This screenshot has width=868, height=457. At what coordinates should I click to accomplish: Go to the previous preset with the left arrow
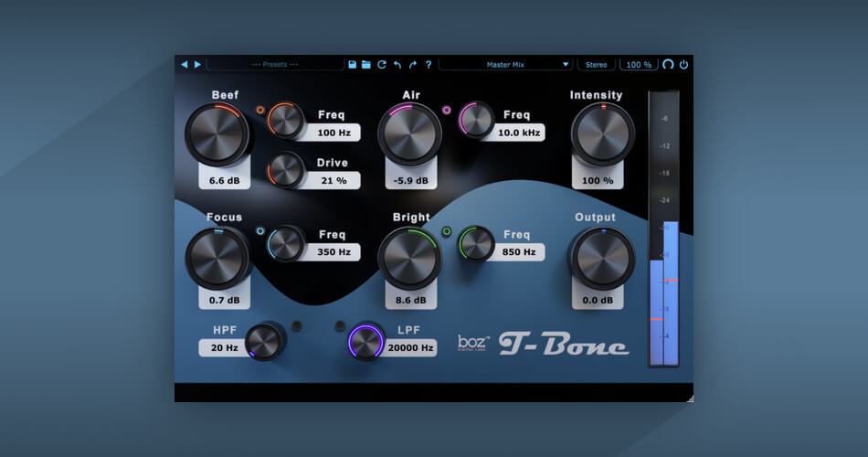pos(185,65)
